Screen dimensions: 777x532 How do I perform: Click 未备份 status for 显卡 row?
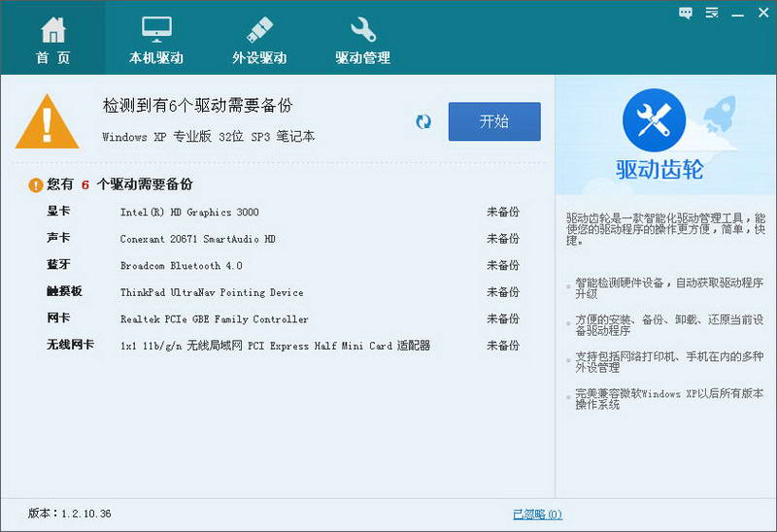(x=503, y=212)
